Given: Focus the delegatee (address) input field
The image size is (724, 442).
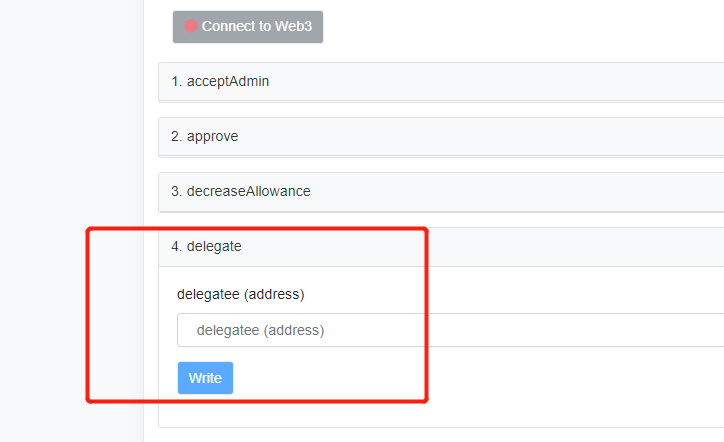Looking at the screenshot, I should [451, 330].
